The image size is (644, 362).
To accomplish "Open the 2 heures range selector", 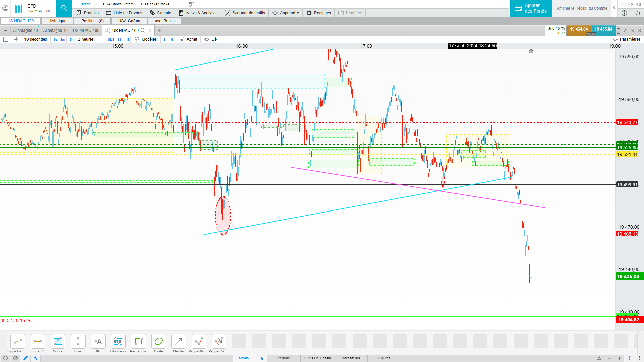I will (x=86, y=39).
